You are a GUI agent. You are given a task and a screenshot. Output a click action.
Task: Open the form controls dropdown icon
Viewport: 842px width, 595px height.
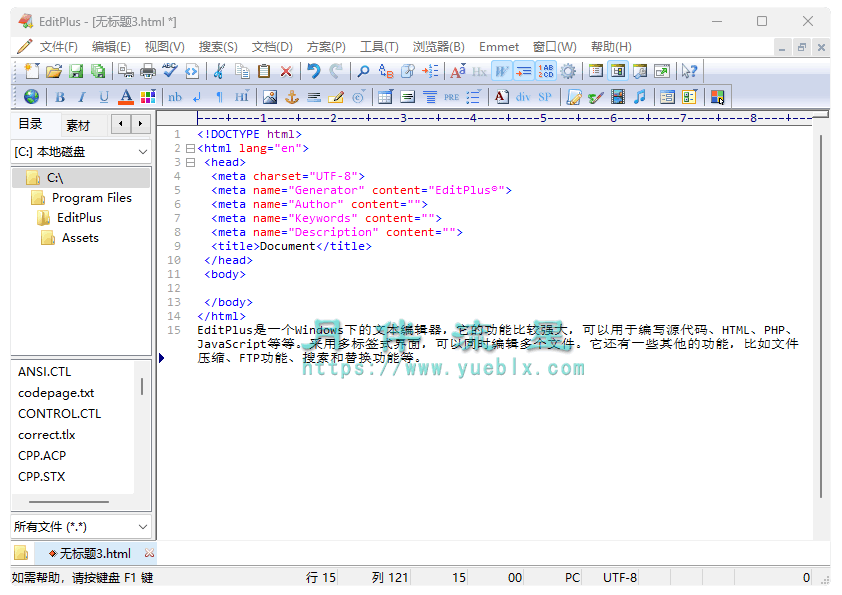689,97
